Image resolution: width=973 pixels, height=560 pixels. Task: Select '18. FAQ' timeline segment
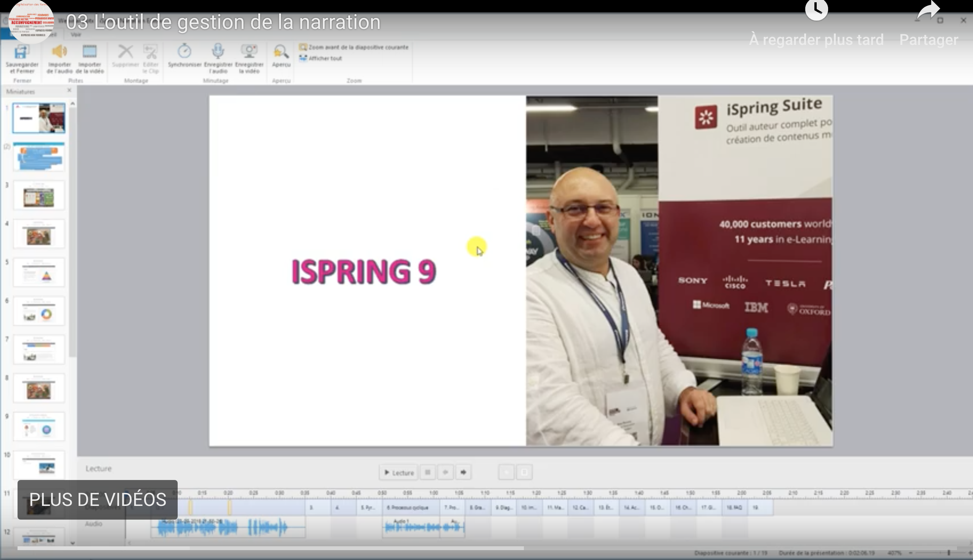pos(735,507)
